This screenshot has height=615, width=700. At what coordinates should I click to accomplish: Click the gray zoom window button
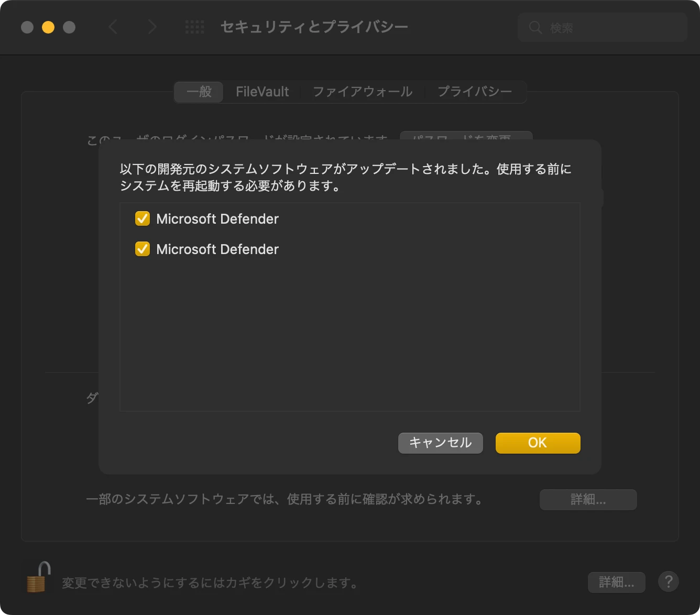69,27
